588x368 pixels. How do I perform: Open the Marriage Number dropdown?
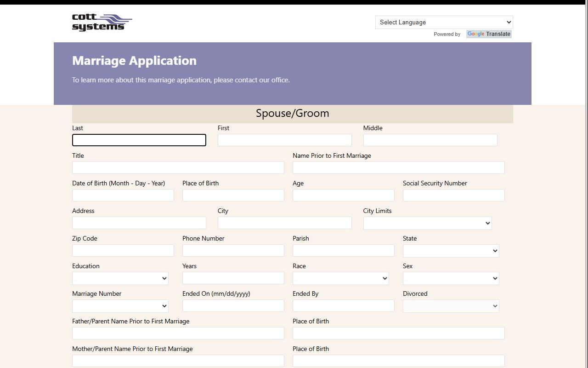point(120,306)
